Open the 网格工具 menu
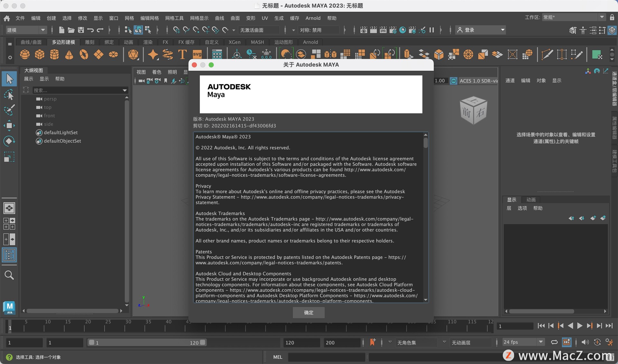Image resolution: width=618 pixels, height=364 pixels. click(174, 18)
